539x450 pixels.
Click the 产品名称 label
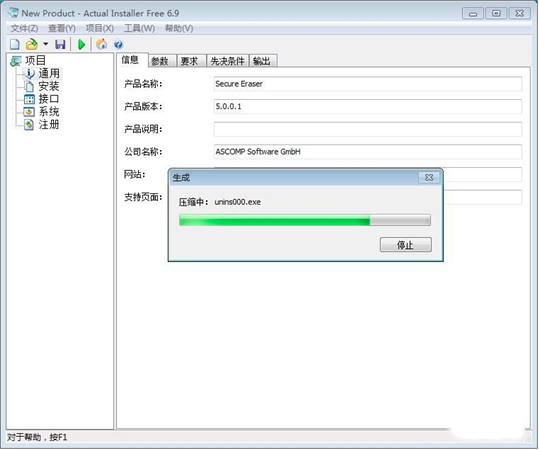pyautogui.click(x=143, y=84)
